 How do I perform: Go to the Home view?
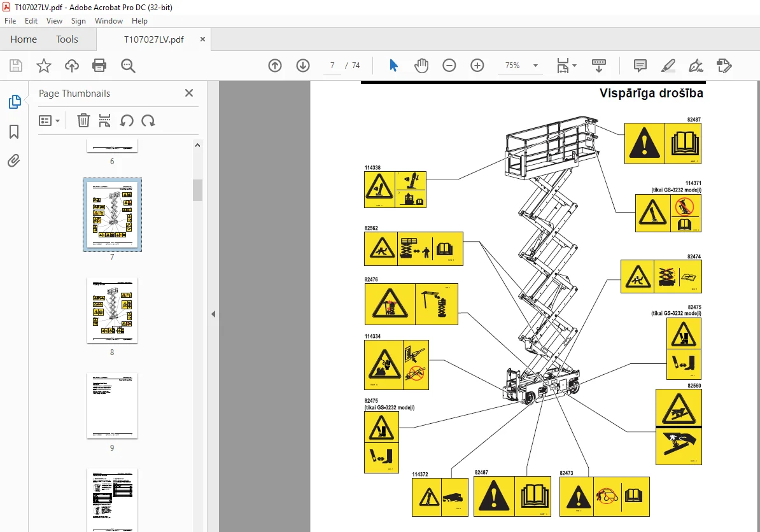pyautogui.click(x=24, y=39)
